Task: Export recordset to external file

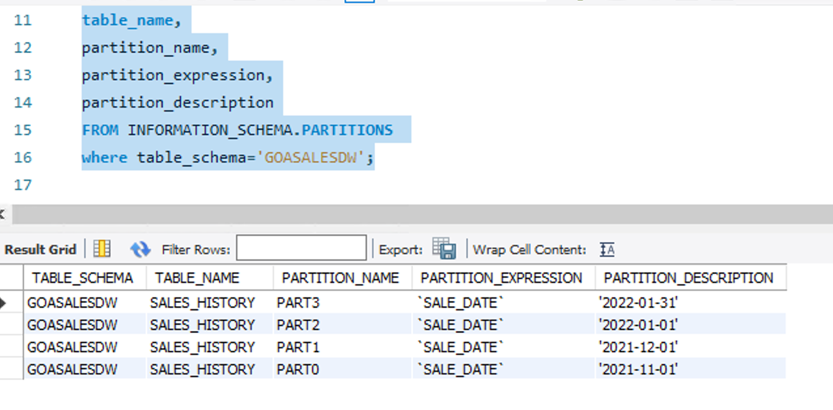Action: click(445, 249)
